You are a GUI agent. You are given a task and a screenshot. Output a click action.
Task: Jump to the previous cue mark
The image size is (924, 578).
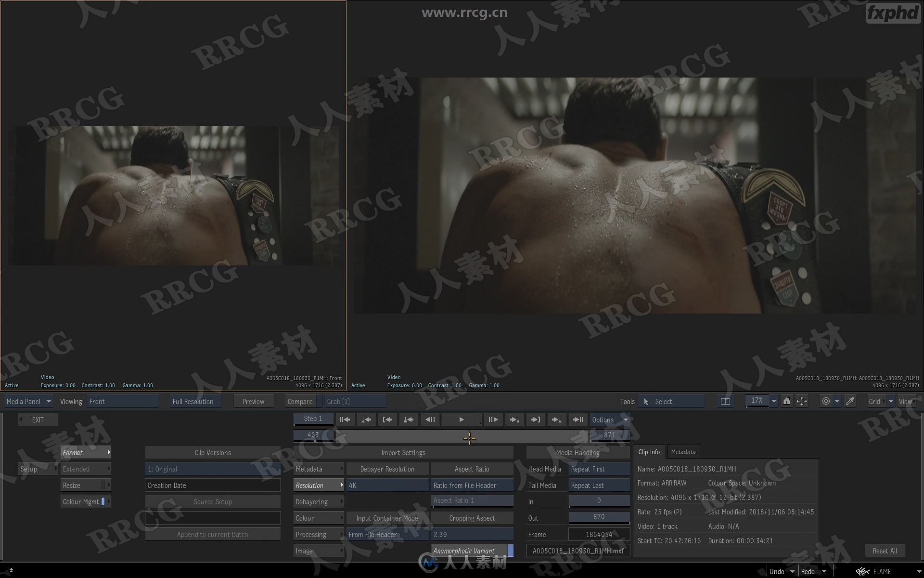coord(409,420)
